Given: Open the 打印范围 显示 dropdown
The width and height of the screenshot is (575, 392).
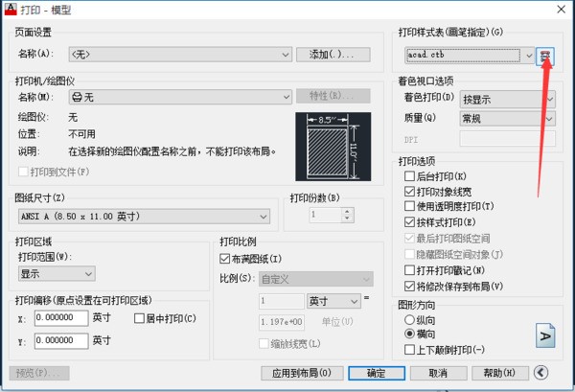Looking at the screenshot, I should tap(57, 274).
